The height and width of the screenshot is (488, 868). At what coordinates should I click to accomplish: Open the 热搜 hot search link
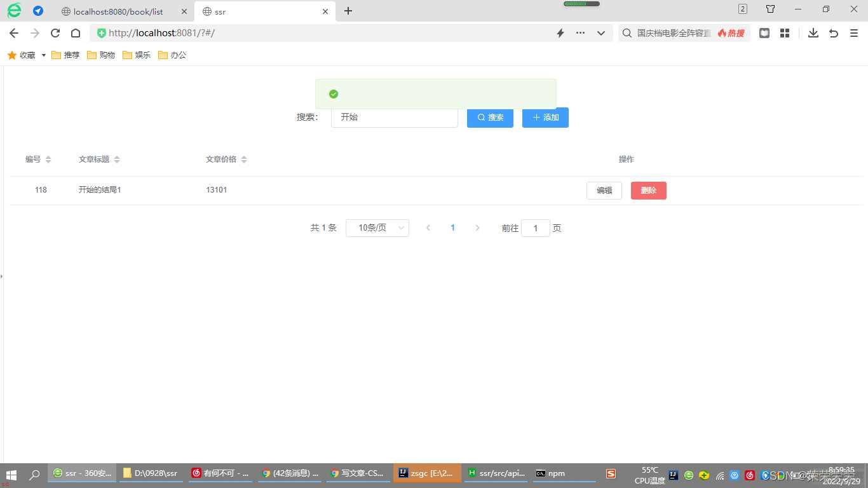click(731, 33)
